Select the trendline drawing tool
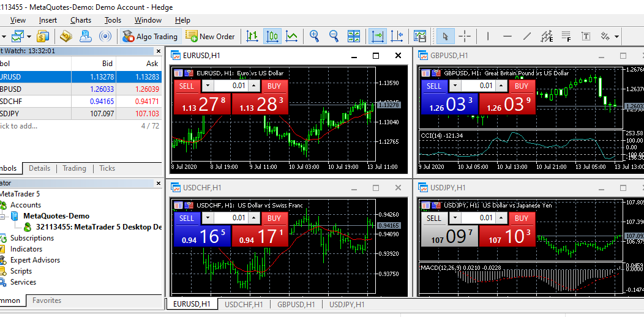 [527, 37]
